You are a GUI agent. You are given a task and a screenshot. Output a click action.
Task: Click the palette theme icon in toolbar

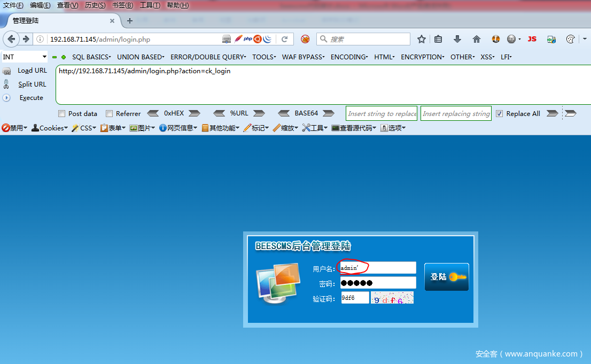pos(571,39)
